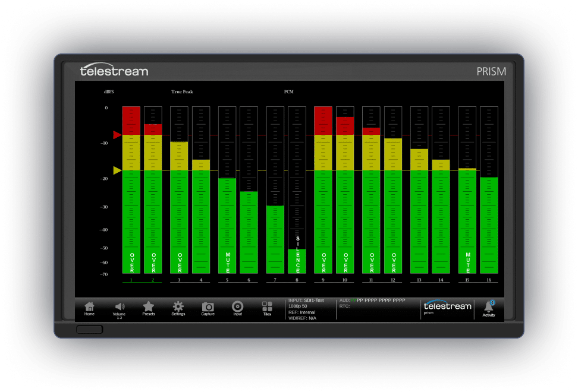Click the AUD channel status readout
The height and width of the screenshot is (392, 578).
click(x=372, y=301)
